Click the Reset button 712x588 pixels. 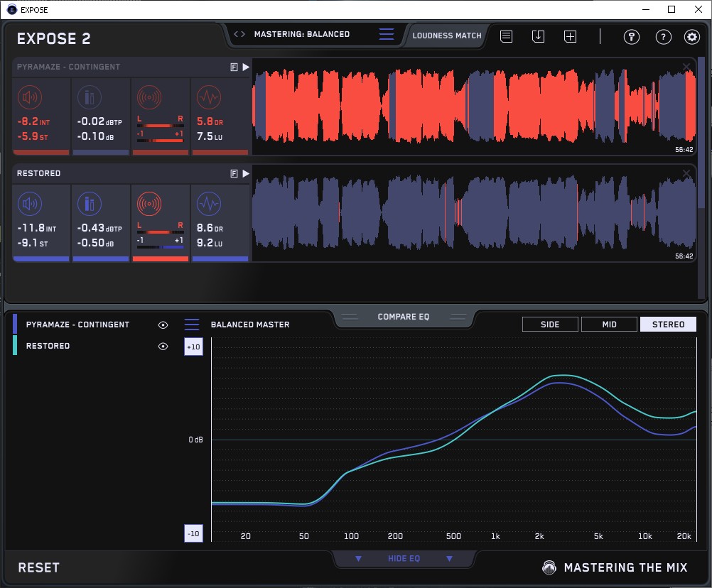click(x=39, y=567)
